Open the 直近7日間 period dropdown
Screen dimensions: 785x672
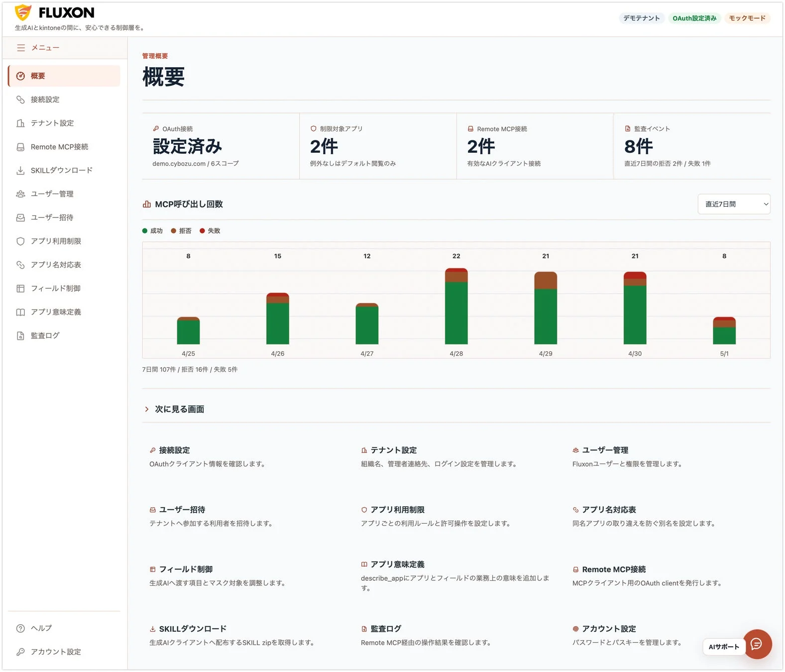(734, 204)
